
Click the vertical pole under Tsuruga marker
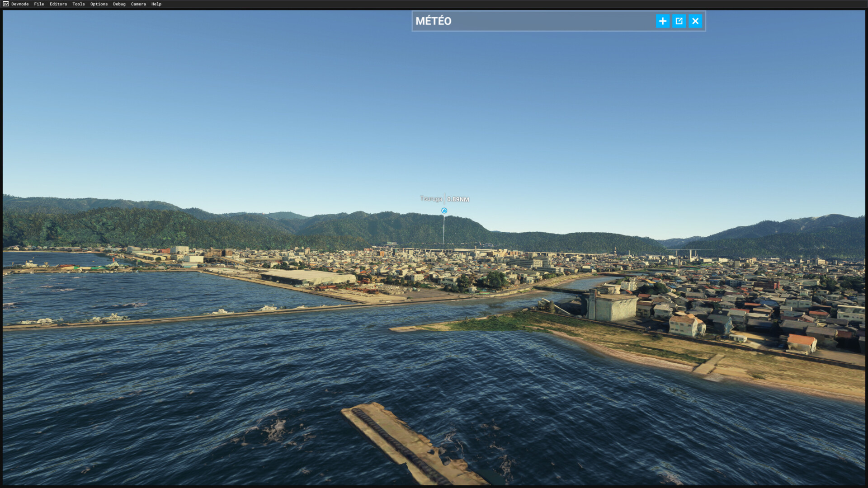pyautogui.click(x=443, y=230)
